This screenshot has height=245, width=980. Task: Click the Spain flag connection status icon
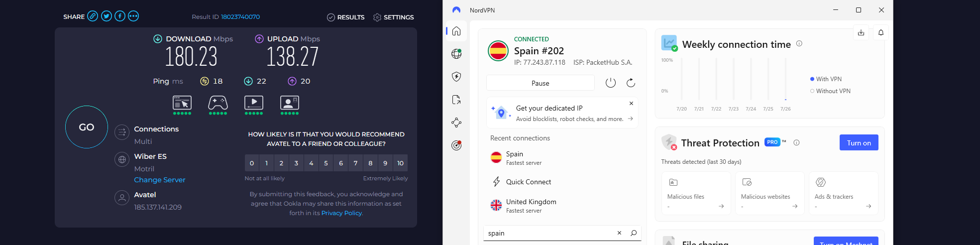pos(498,51)
